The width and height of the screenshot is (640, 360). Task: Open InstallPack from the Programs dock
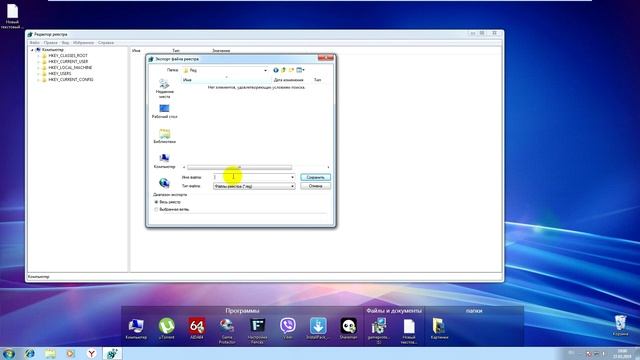tap(318, 329)
